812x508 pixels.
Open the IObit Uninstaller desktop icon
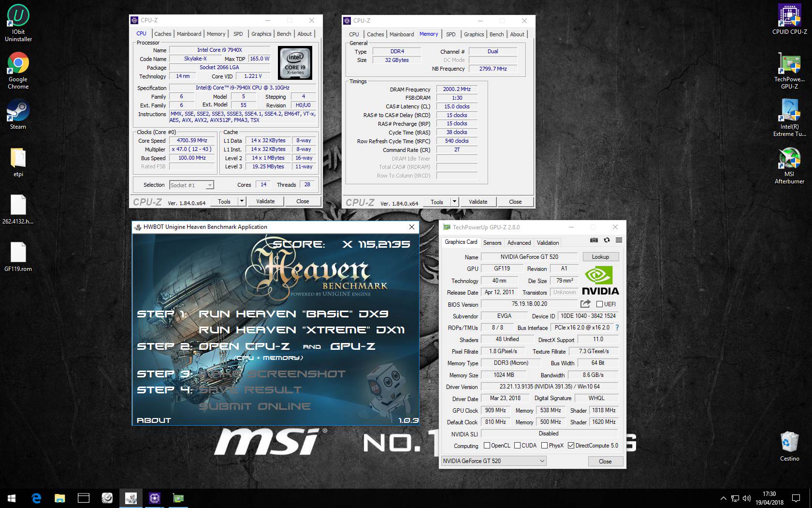[18, 23]
